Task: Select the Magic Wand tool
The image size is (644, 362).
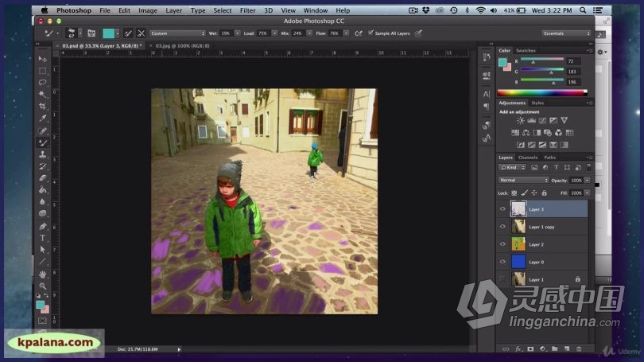Action: pyautogui.click(x=42, y=95)
